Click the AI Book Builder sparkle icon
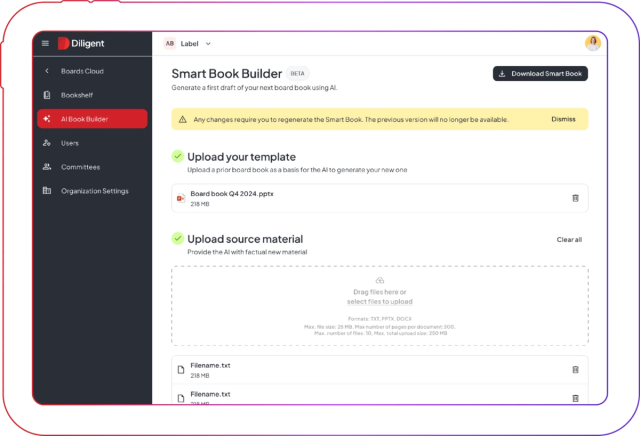The height and width of the screenshot is (436, 640). [47, 119]
